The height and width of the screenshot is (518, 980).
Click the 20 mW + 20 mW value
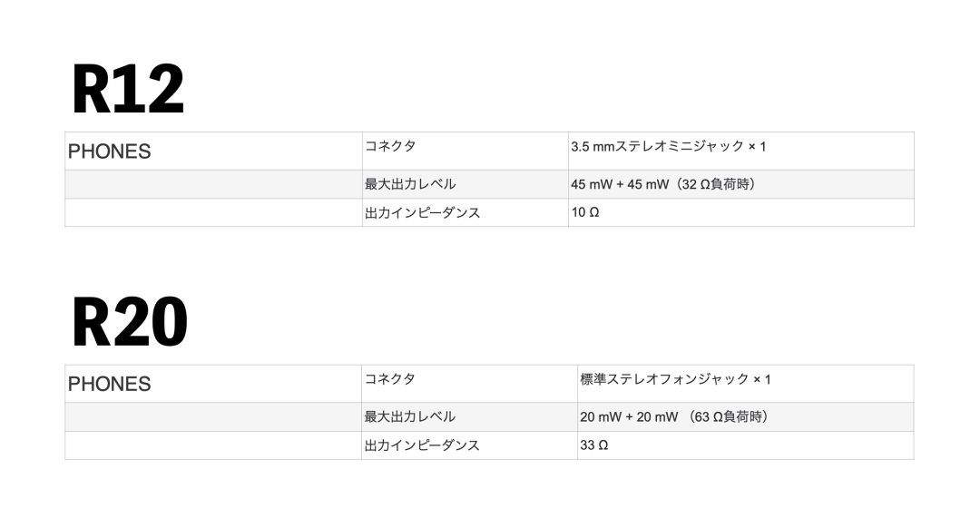pyautogui.click(x=629, y=416)
